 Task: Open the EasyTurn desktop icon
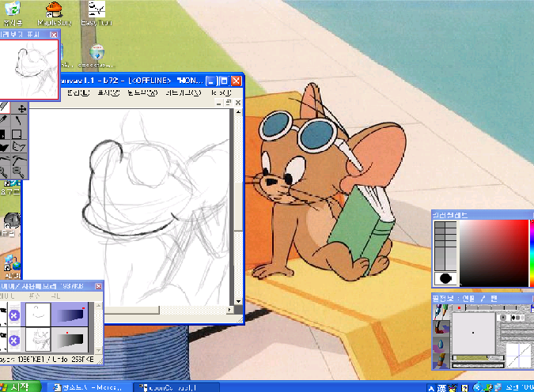(97, 13)
